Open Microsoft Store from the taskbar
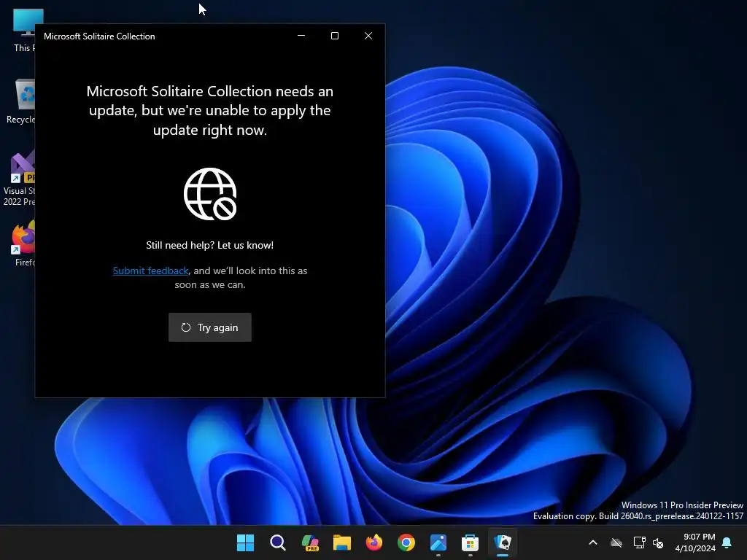Image resolution: width=747 pixels, height=560 pixels. [471, 542]
